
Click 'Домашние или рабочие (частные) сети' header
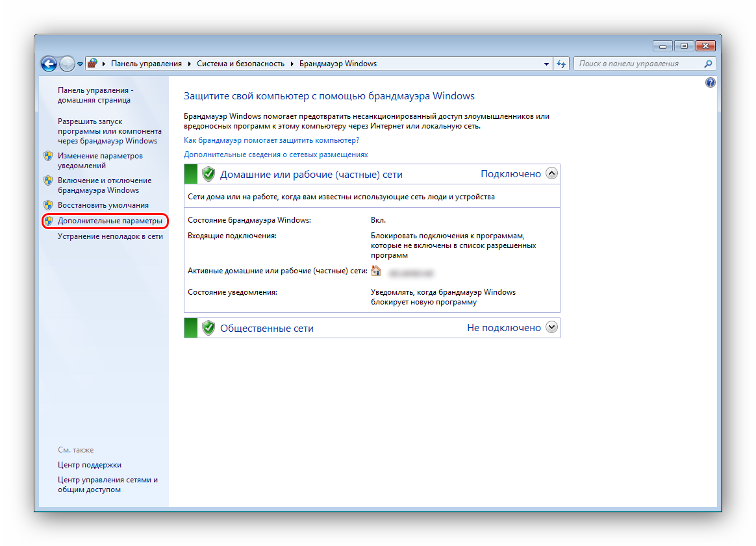tap(312, 175)
